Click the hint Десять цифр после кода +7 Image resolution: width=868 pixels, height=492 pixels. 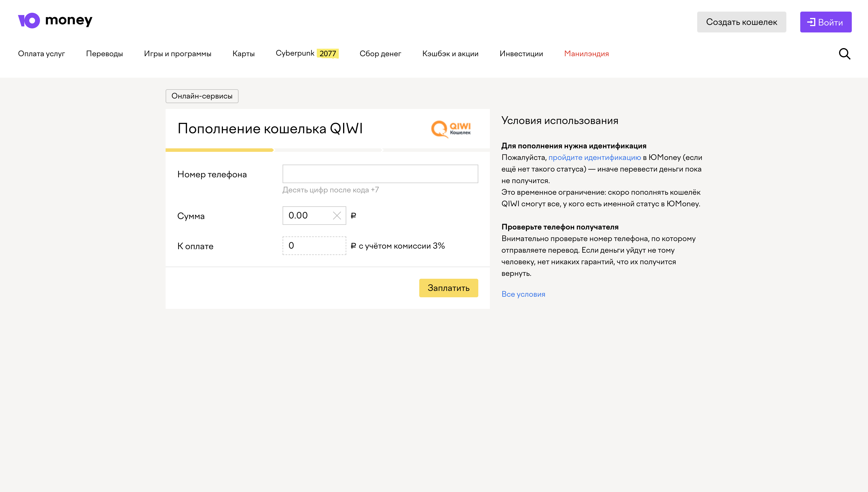point(331,190)
